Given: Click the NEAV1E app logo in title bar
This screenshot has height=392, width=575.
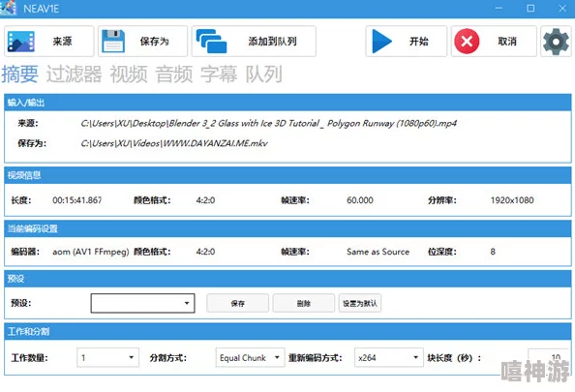Looking at the screenshot, I should click(8, 8).
